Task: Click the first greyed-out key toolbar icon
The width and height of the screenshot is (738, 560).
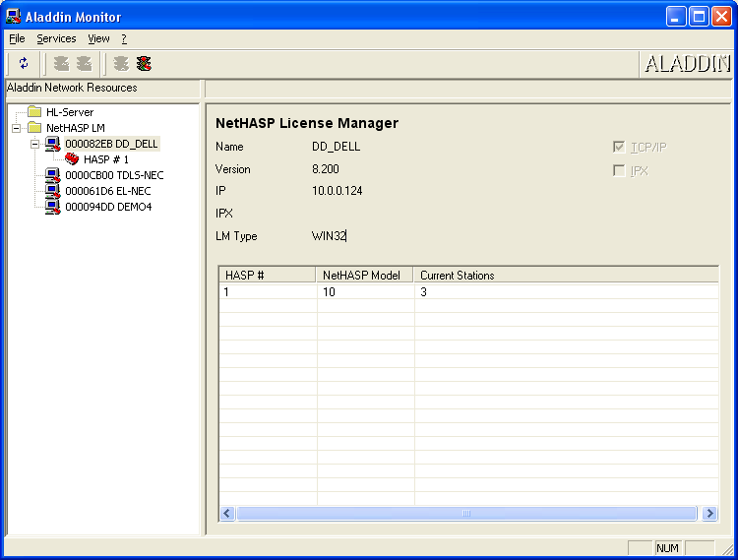Action: coord(62,63)
